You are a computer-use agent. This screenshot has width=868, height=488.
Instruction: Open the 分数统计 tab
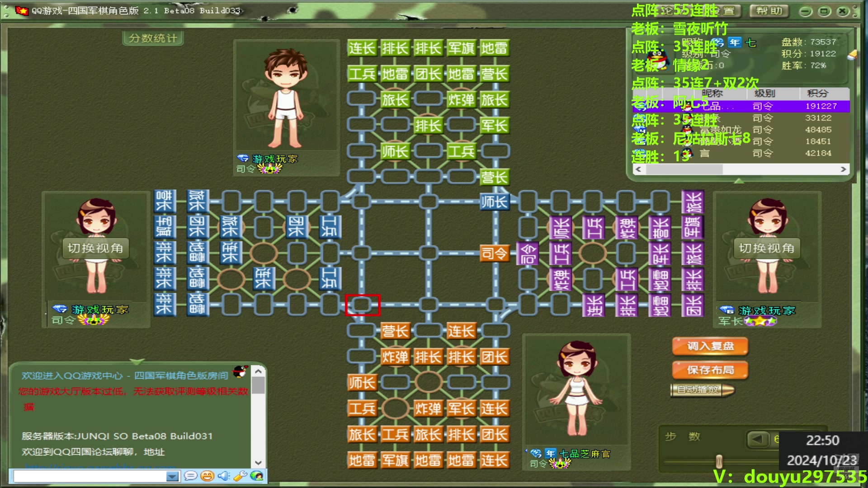coord(153,38)
